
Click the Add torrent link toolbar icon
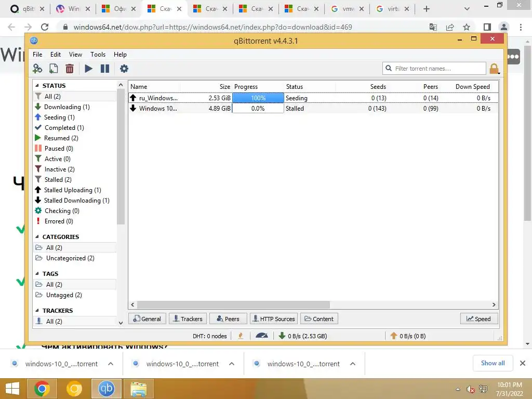pos(37,69)
